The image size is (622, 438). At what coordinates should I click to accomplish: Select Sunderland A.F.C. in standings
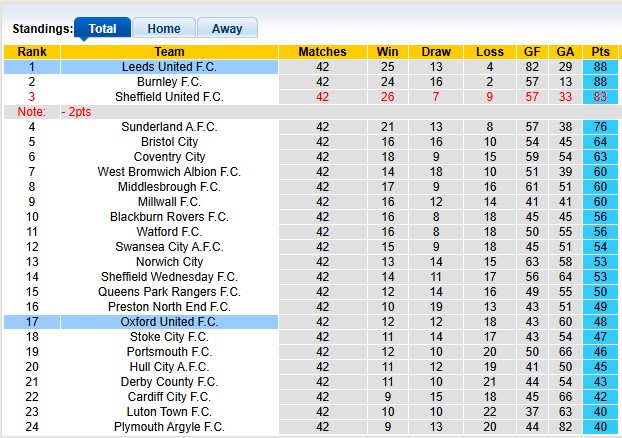click(169, 127)
